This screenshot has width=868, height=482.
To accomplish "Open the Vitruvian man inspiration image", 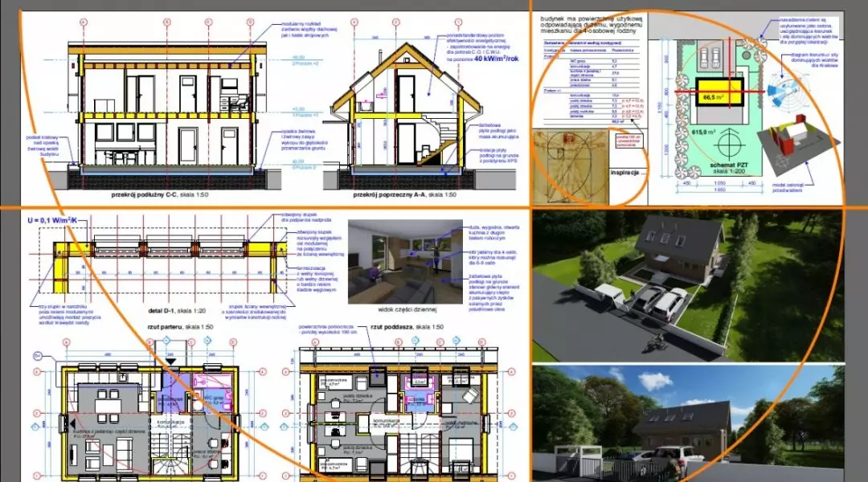I will [x=570, y=168].
